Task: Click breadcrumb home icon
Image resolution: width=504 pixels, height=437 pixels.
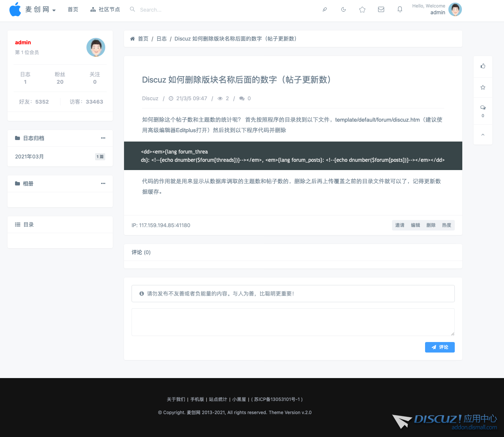Action: [132, 39]
